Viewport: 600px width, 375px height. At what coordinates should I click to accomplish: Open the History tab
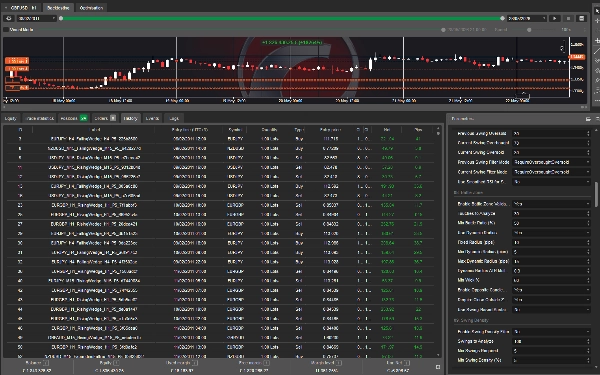(130, 118)
